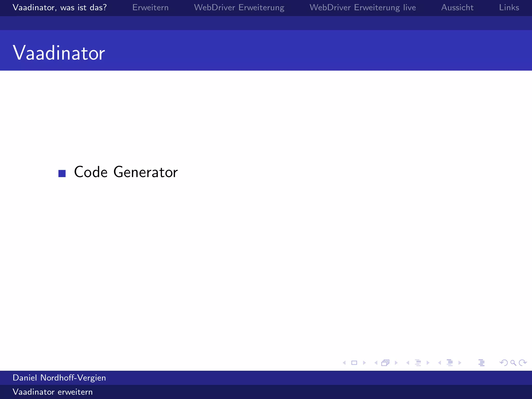This screenshot has height=399, width=532.
Task: Click the search magnifier icon
Action: pos(513,363)
